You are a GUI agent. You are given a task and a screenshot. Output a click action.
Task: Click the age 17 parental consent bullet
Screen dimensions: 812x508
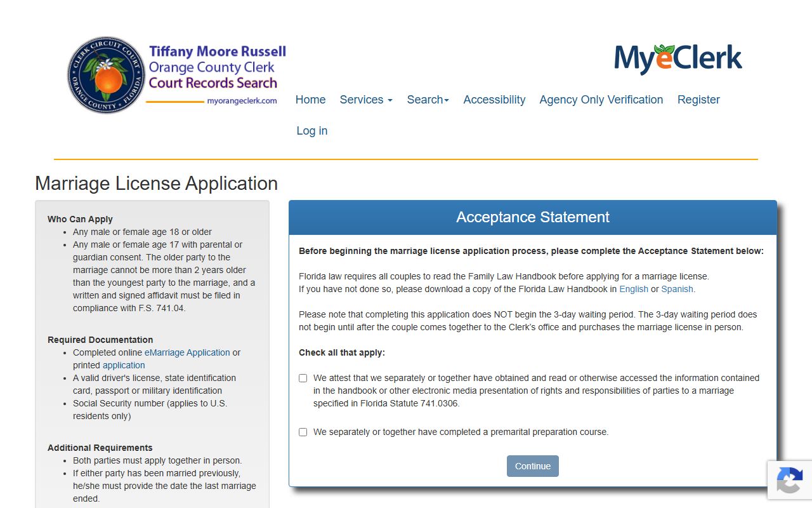coord(164,276)
